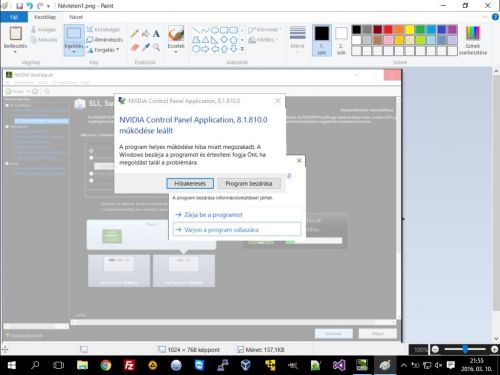Screen dimensions: 500x375
Task: Switch to the Nézet ribbon tab
Action: pyautogui.click(x=76, y=17)
